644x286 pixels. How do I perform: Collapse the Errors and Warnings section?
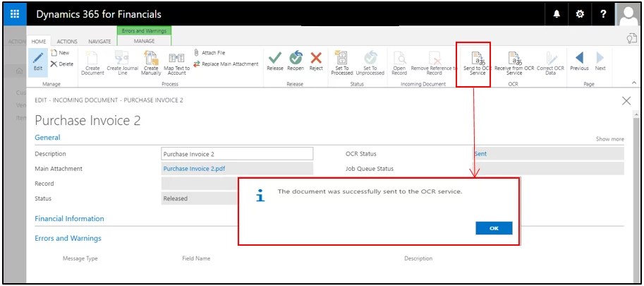[x=68, y=239]
